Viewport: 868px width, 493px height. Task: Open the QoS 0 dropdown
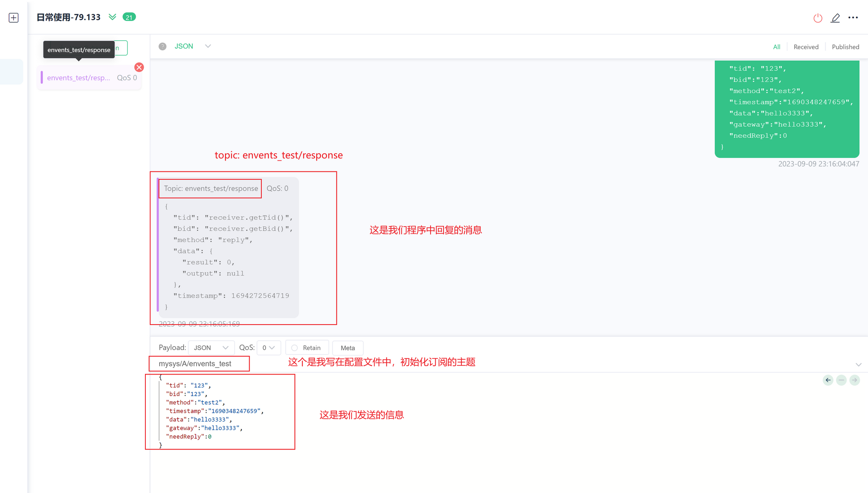[269, 348]
